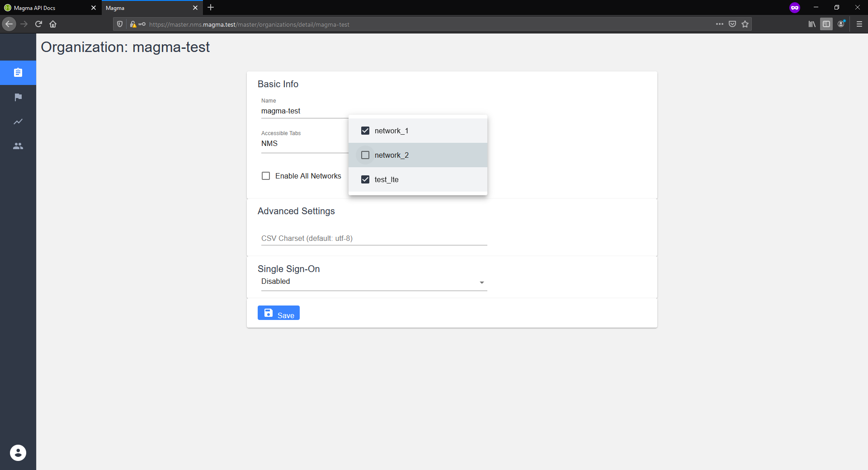Click the browser address bar URL

[249, 24]
